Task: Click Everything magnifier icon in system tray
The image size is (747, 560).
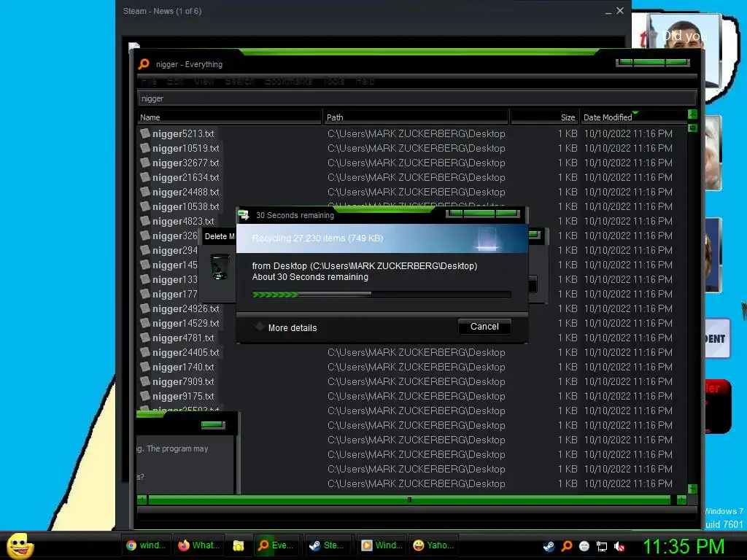Action: [x=566, y=546]
